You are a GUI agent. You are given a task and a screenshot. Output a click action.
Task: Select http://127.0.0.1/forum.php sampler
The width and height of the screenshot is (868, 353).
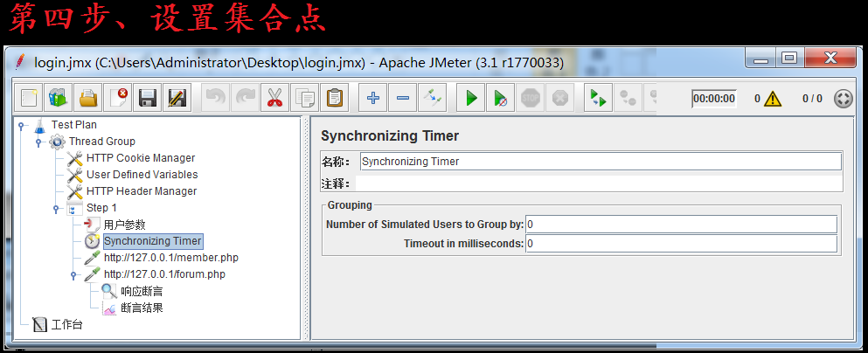164,273
